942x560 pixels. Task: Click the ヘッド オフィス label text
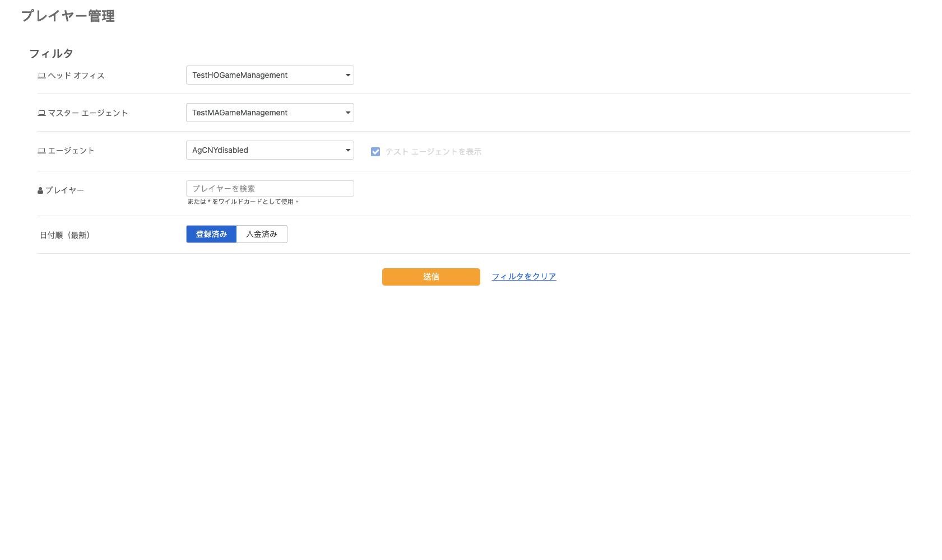76,76
